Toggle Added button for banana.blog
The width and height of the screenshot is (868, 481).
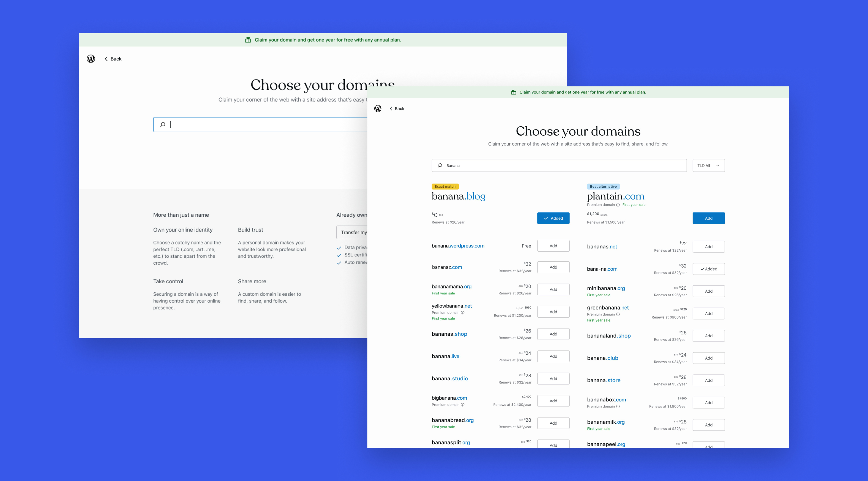[x=553, y=218]
